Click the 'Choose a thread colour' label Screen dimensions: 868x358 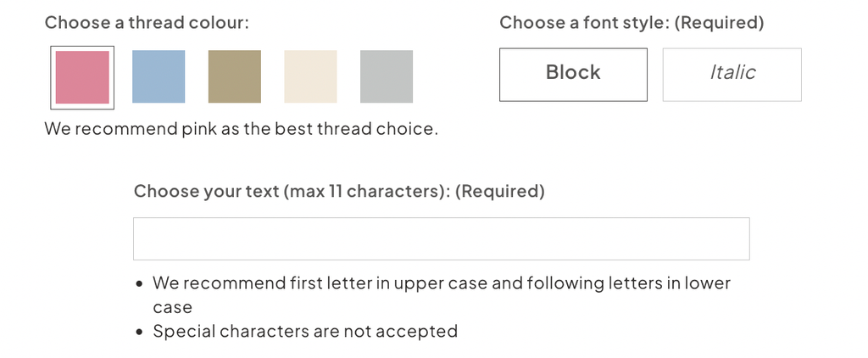coord(147,23)
